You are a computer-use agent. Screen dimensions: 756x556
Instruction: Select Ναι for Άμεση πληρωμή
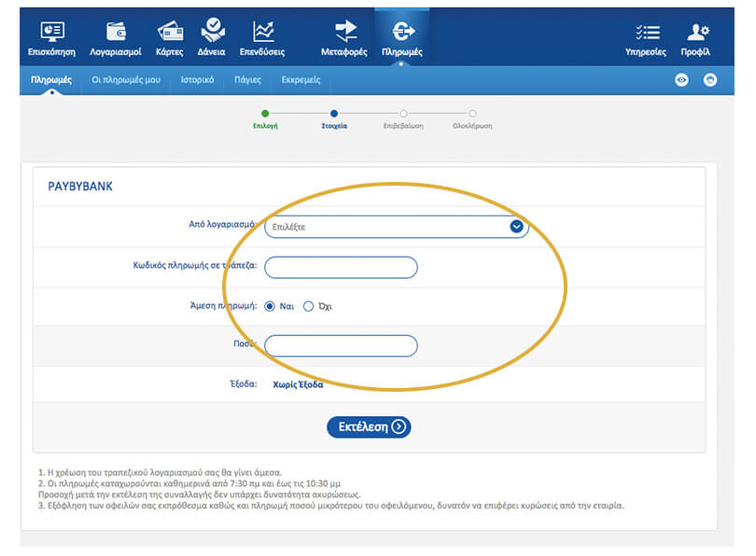point(270,306)
